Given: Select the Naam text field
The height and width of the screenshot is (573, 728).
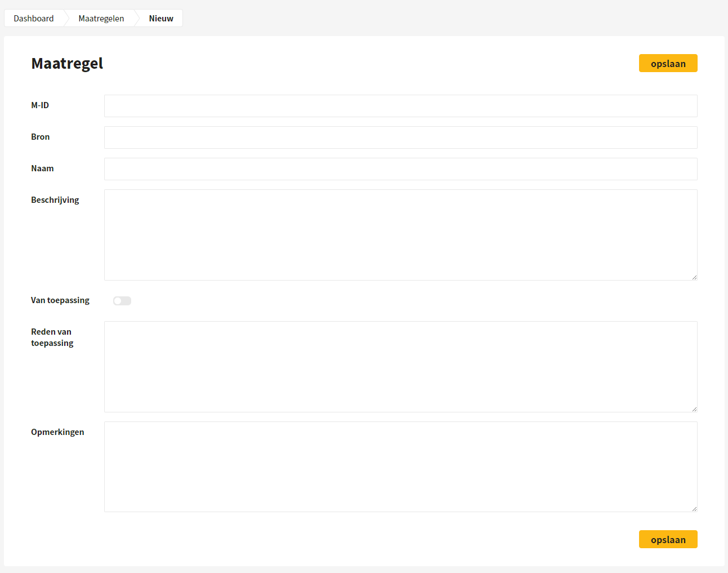Looking at the screenshot, I should (x=401, y=169).
